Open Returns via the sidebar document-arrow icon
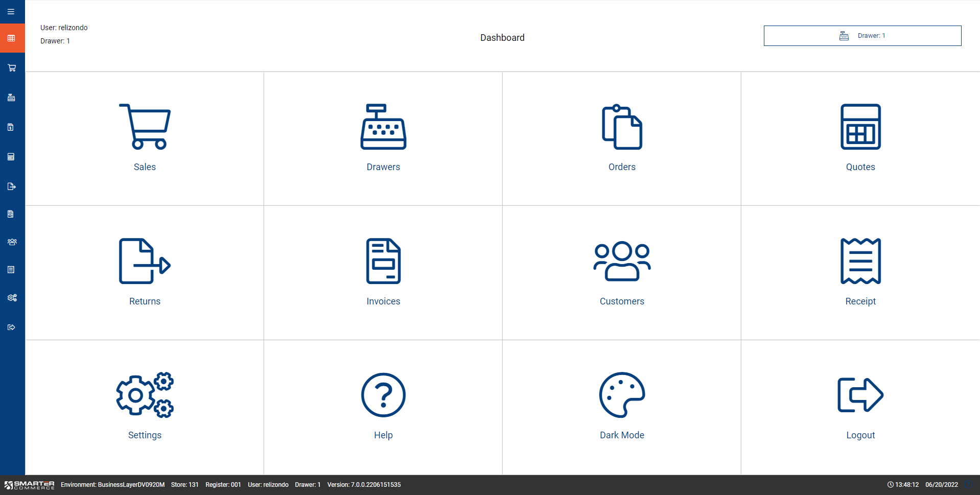The width and height of the screenshot is (980, 495). [x=12, y=186]
